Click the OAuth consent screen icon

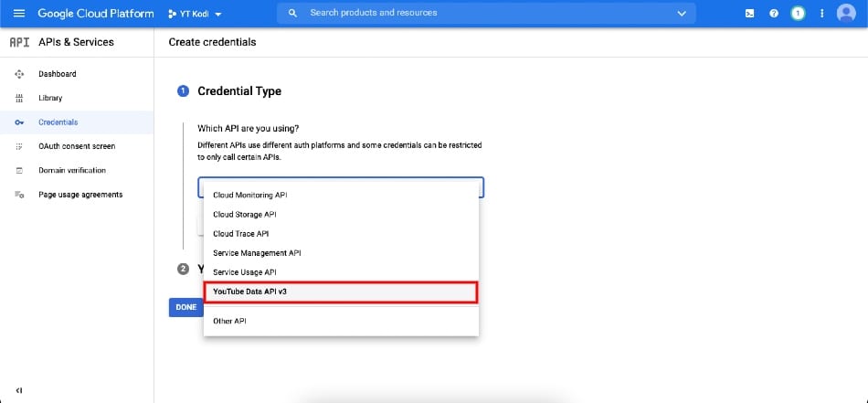point(19,147)
